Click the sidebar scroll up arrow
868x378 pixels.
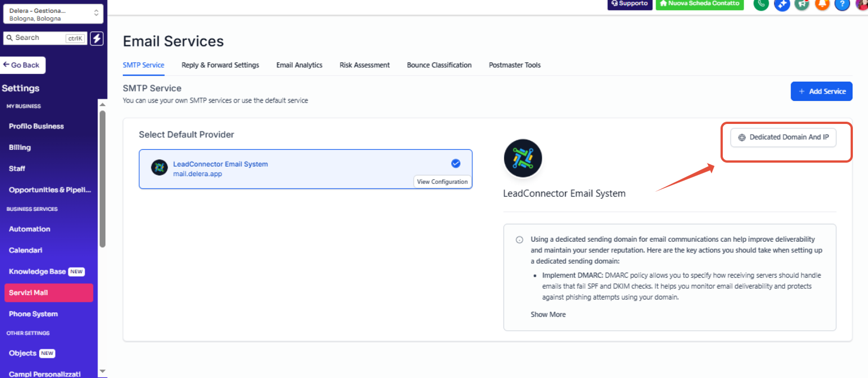[102, 104]
